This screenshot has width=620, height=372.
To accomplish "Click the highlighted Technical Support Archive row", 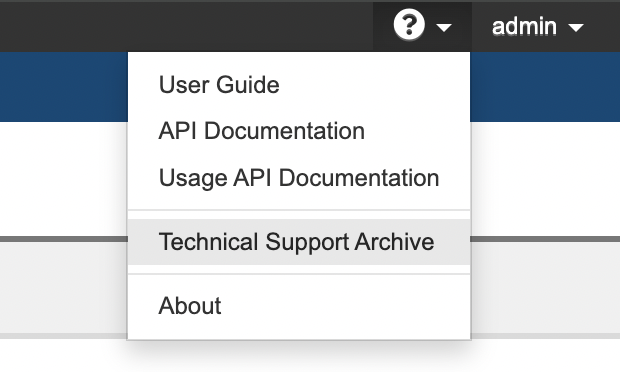I will [299, 242].
